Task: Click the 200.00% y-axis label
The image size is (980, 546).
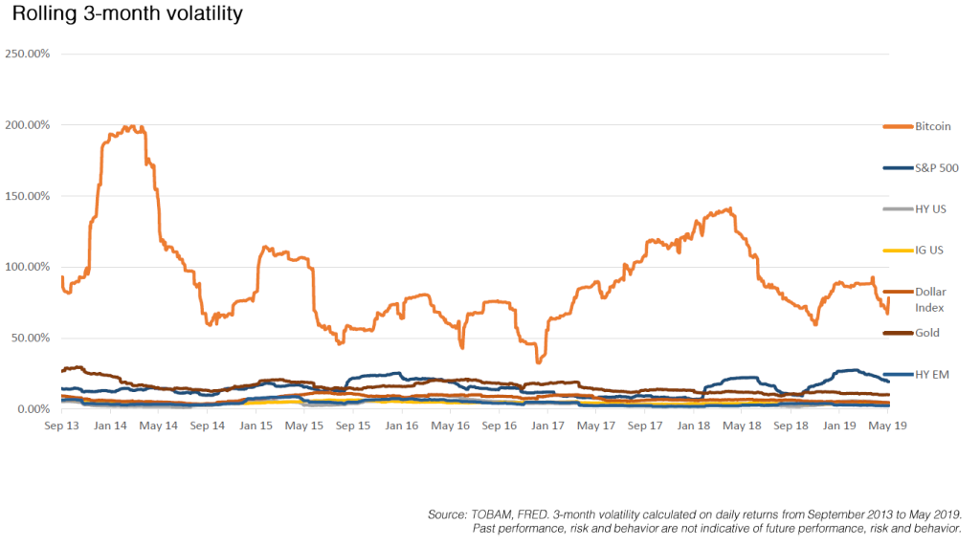Action: click(x=28, y=125)
